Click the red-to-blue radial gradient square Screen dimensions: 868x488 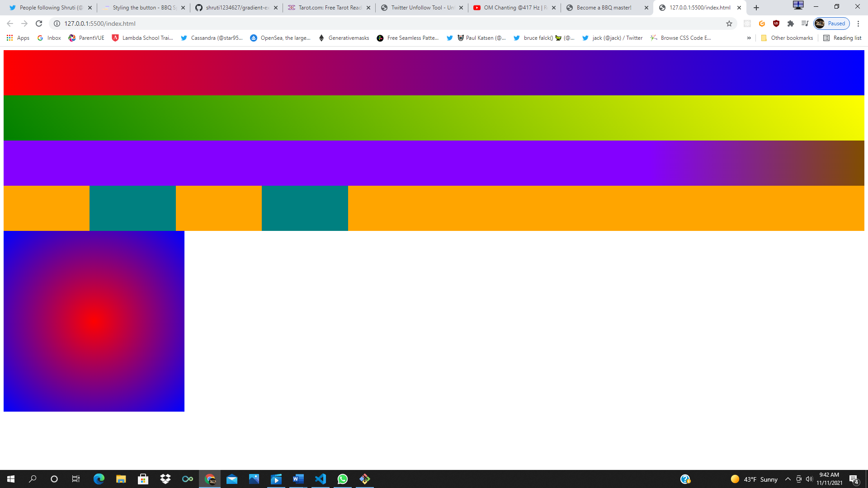point(94,321)
